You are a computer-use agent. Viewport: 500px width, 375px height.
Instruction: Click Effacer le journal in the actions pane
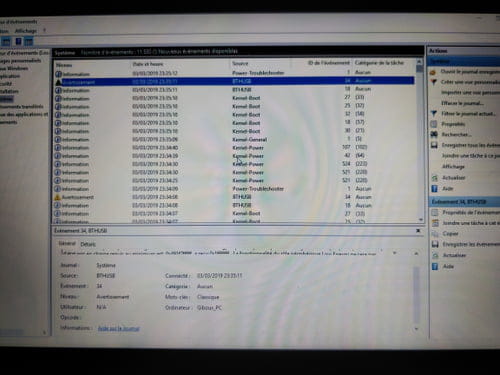[462, 103]
